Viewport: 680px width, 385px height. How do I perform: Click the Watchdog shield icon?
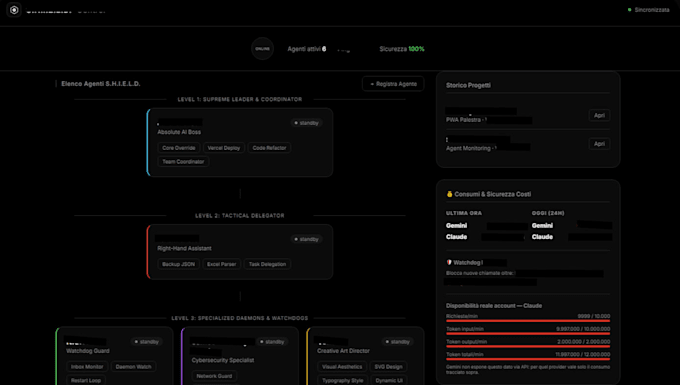[449, 262]
